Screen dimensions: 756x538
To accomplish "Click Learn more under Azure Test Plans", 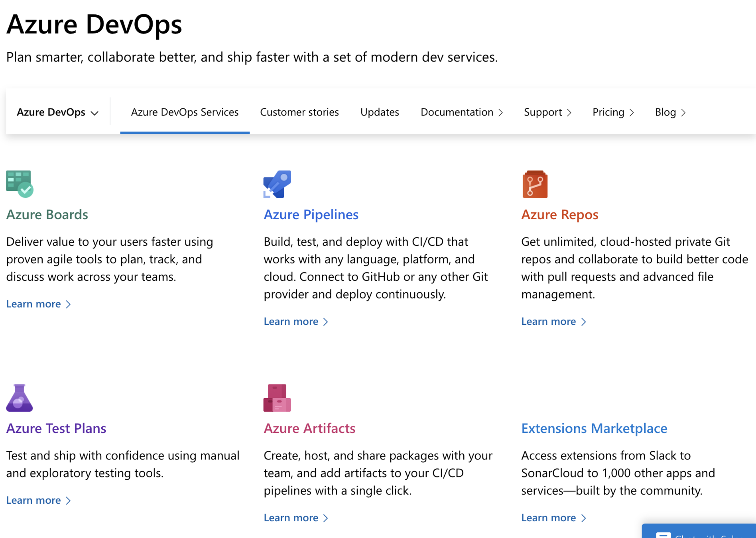I will [39, 500].
